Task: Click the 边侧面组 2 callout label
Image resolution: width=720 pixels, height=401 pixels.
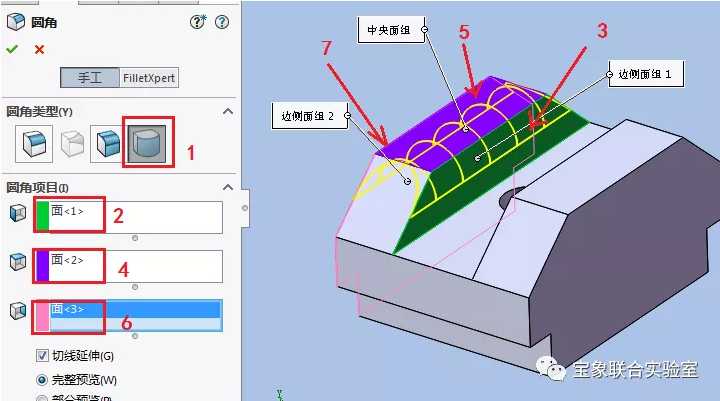Action: tap(309, 116)
